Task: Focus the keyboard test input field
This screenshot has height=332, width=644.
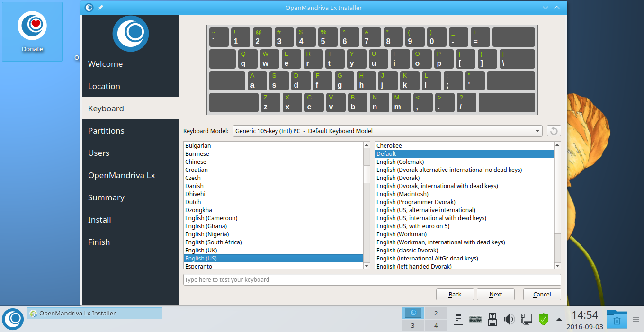Action: coord(372,279)
